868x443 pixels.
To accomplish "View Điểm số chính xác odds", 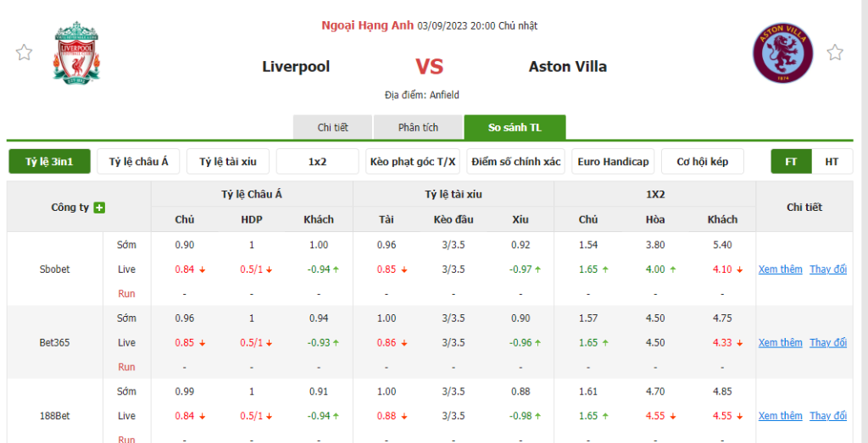I will pyautogui.click(x=516, y=161).
